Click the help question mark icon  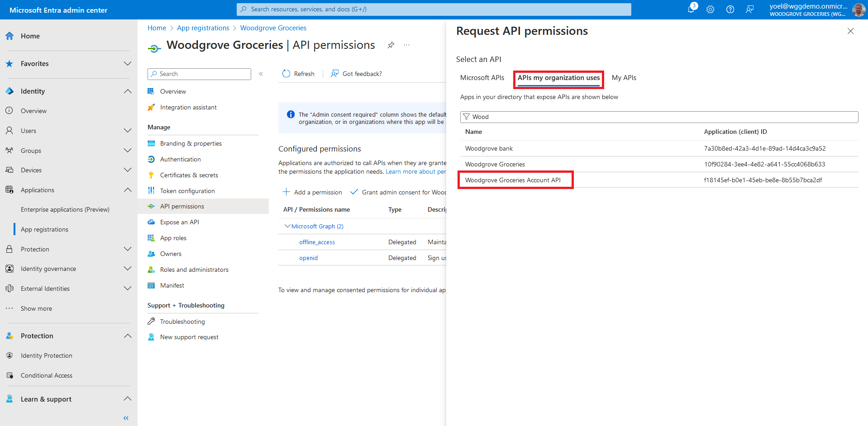coord(730,9)
